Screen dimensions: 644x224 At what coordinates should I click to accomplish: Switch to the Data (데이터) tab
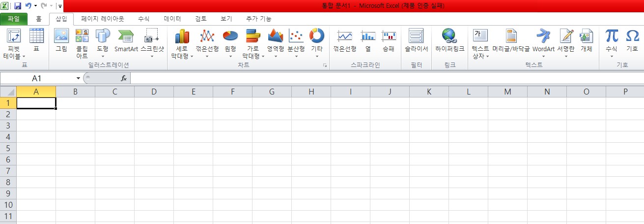(172, 19)
